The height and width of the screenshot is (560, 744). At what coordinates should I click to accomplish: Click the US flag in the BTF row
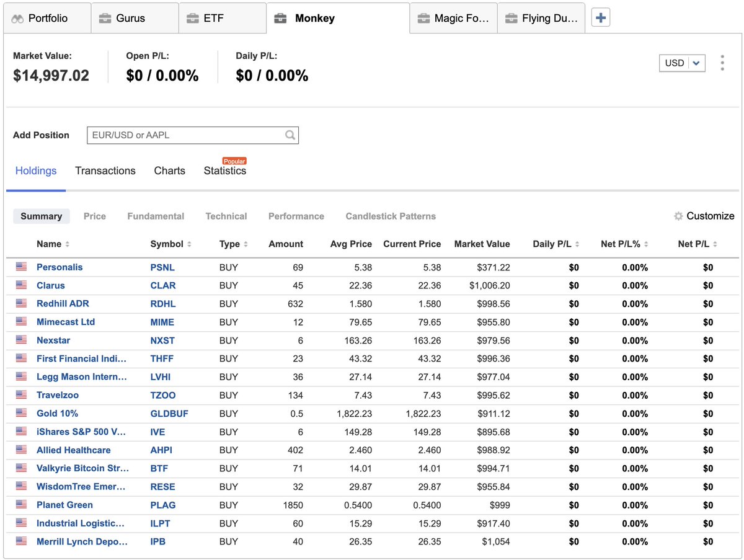(22, 468)
